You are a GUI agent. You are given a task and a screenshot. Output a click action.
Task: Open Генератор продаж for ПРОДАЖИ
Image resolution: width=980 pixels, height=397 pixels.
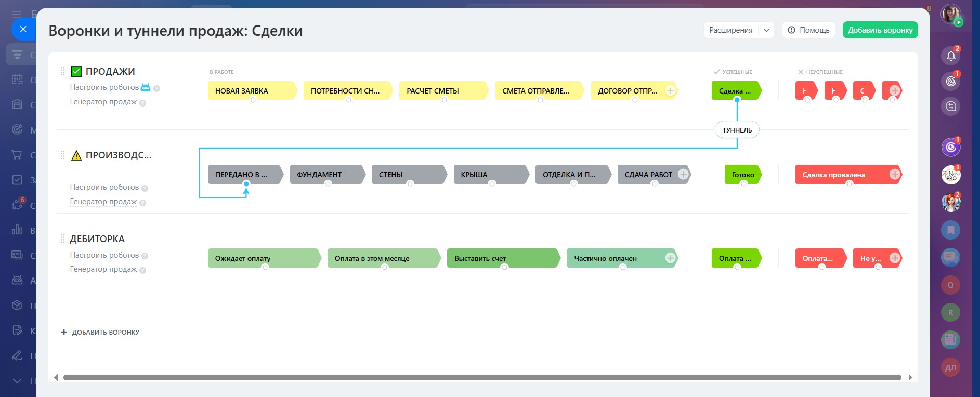coord(103,102)
